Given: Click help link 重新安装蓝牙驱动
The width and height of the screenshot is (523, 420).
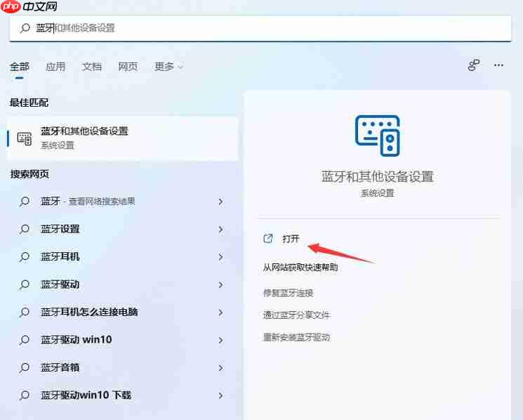Looking at the screenshot, I should point(296,337).
